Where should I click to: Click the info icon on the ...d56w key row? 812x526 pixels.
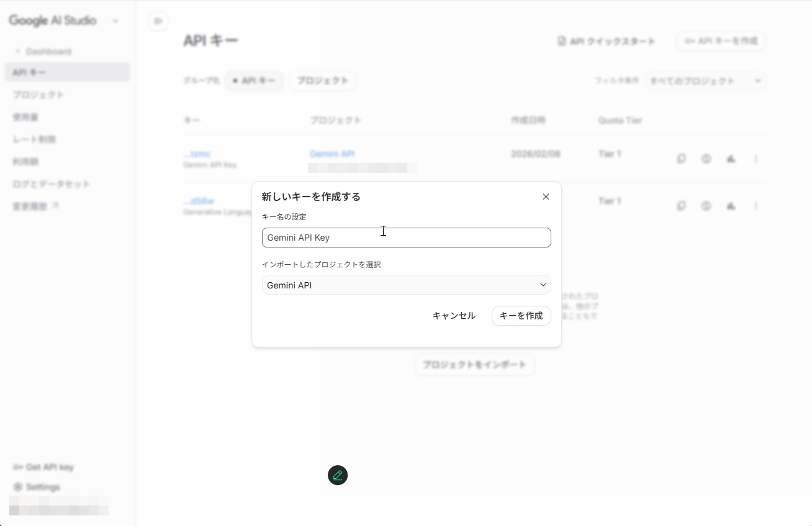[x=706, y=206]
